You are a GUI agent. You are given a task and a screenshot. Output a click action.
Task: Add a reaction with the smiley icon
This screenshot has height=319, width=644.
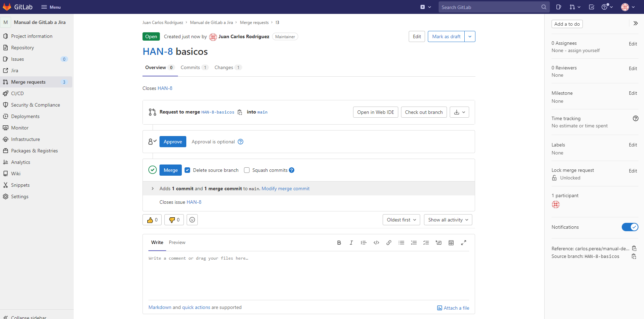(192, 220)
